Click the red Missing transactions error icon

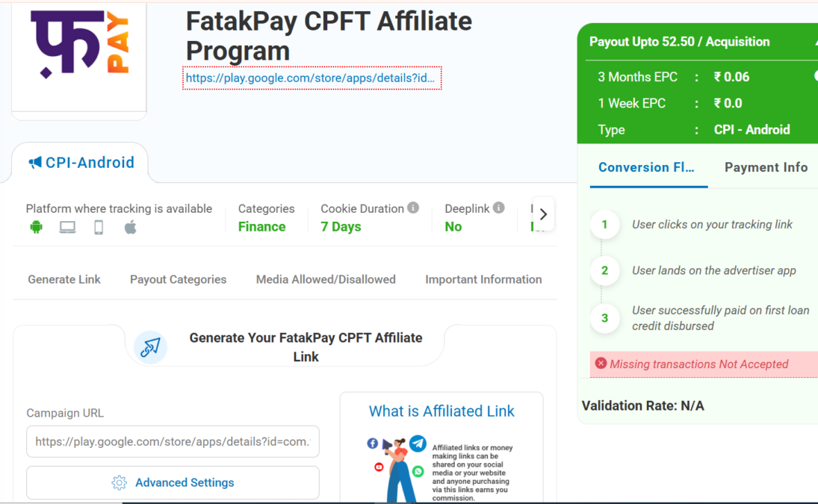coord(601,364)
